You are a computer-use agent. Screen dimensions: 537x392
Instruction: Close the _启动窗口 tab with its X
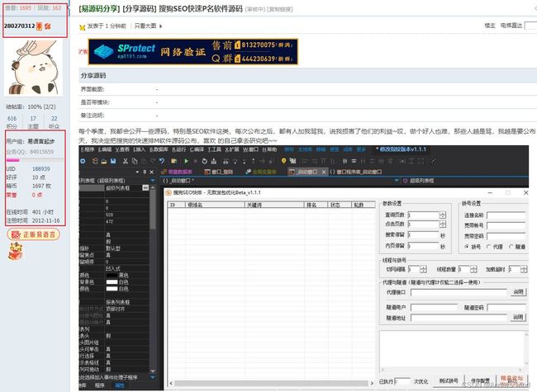tap(323, 172)
